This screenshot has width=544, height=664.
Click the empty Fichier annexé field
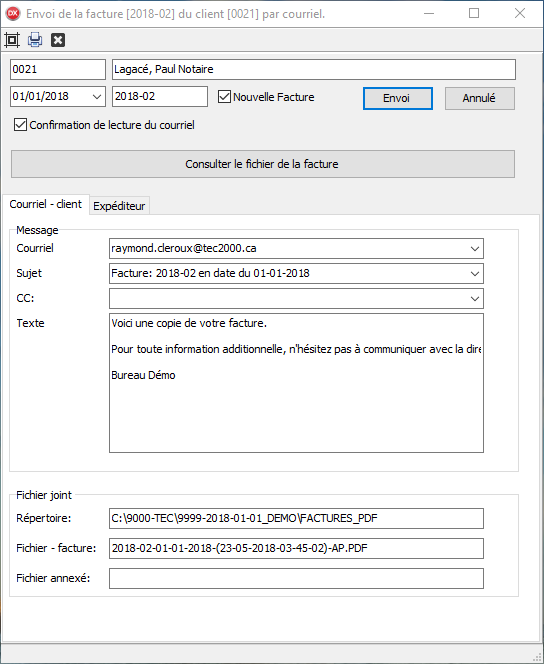pyautogui.click(x=296, y=578)
